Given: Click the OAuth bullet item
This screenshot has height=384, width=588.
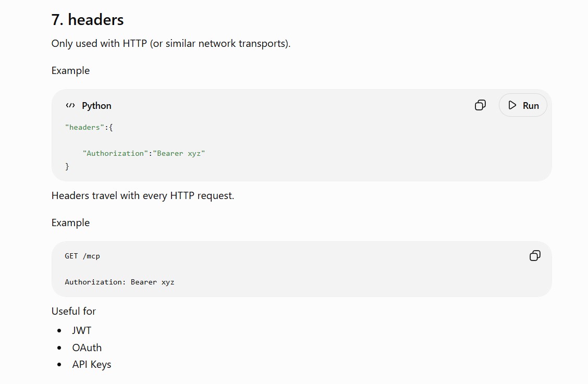Looking at the screenshot, I should 87,348.
